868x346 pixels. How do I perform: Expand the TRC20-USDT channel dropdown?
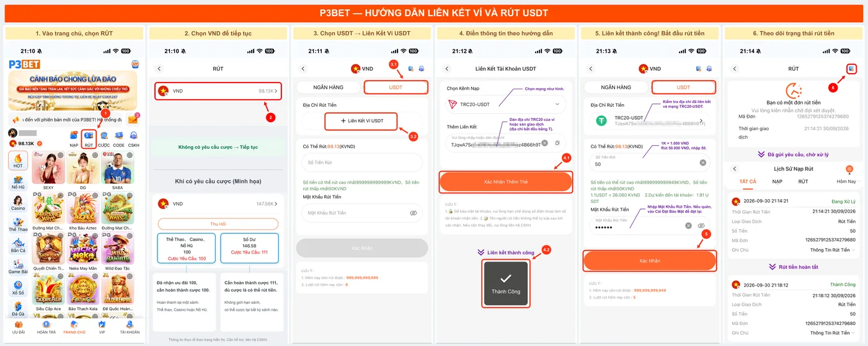click(505, 104)
